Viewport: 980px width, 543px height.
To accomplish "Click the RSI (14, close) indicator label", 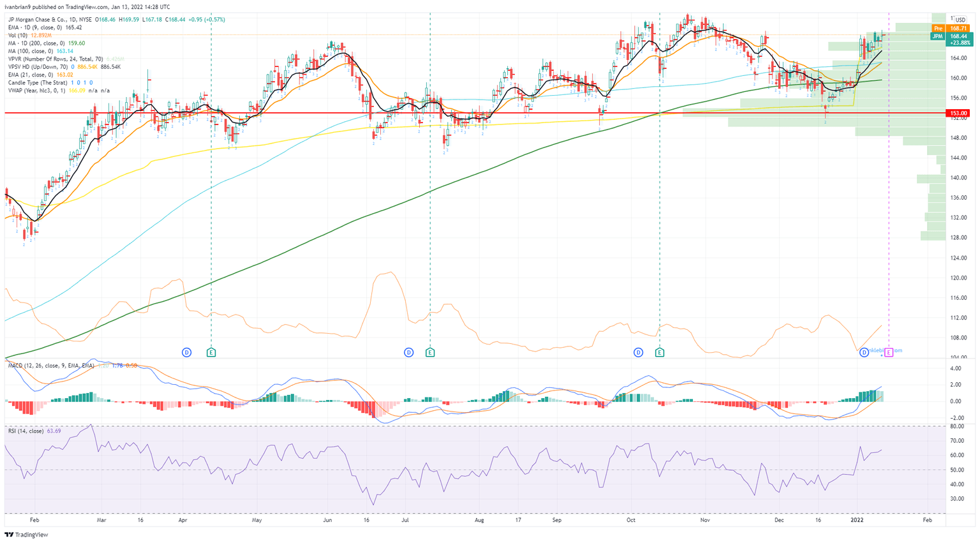I will (26, 431).
